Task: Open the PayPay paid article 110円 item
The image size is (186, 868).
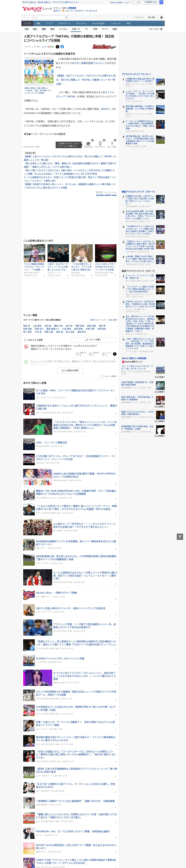Action: click(143, 371)
